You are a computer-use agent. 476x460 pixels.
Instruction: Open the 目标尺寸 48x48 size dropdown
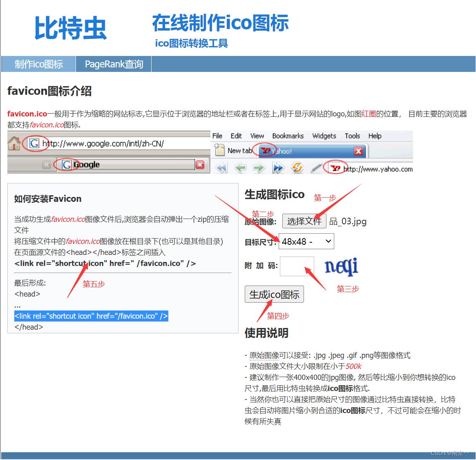click(x=306, y=241)
